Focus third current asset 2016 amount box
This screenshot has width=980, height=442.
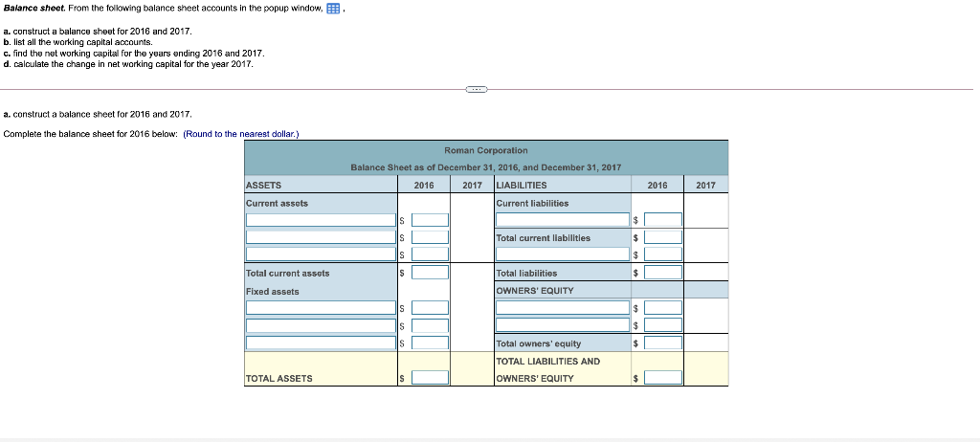(430, 254)
